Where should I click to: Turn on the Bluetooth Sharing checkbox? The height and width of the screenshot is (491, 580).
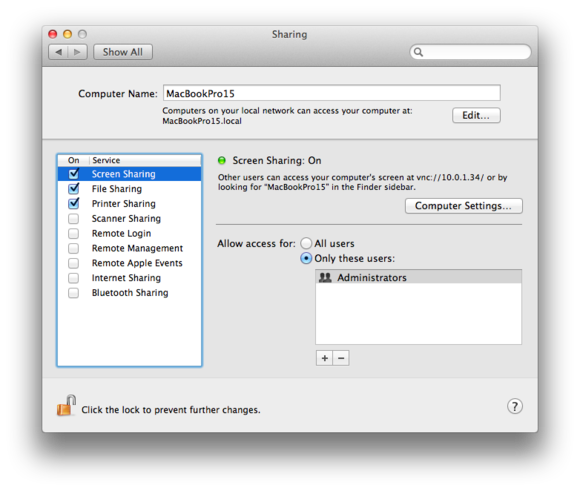(74, 293)
